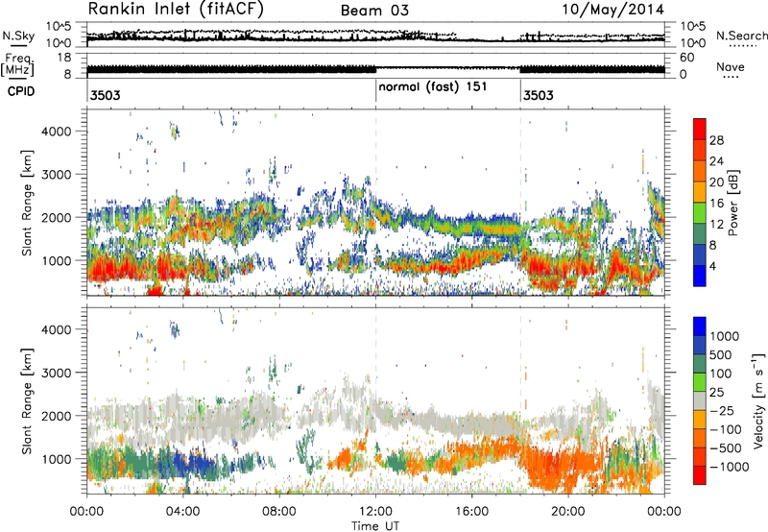Viewport: 768px width, 532px height.
Task: Click the 'normal (fast) 151' CPID text
Action: (x=433, y=86)
